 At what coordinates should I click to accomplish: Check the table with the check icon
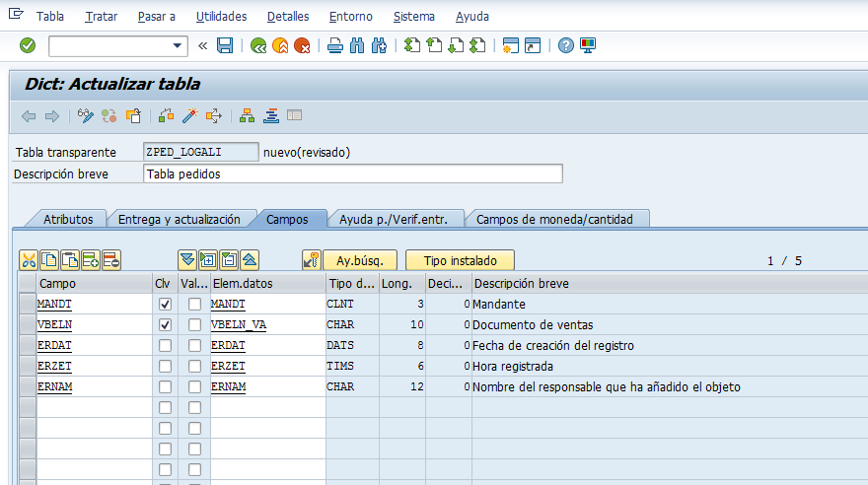click(166, 115)
